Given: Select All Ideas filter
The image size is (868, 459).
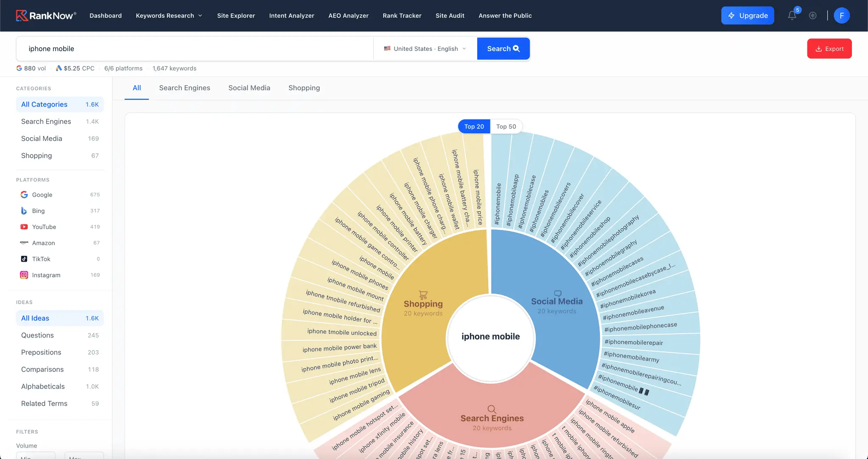Looking at the screenshot, I should click(60, 318).
